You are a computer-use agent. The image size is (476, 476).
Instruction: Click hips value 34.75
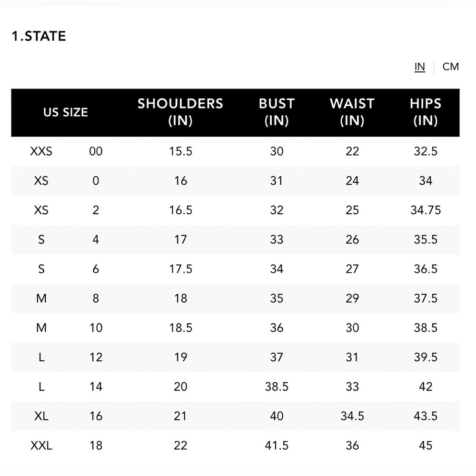426,210
